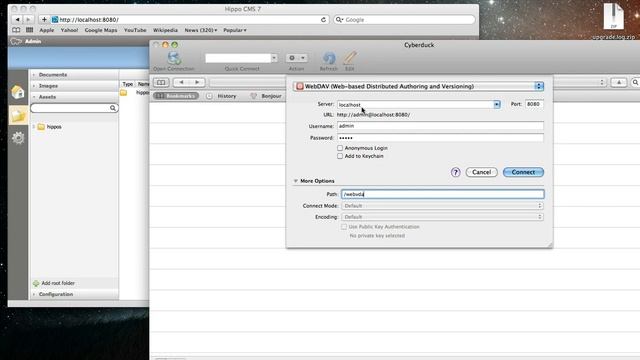The width and height of the screenshot is (640, 360).
Task: Open Hippo CMS home dashboard icon
Action: point(18,92)
